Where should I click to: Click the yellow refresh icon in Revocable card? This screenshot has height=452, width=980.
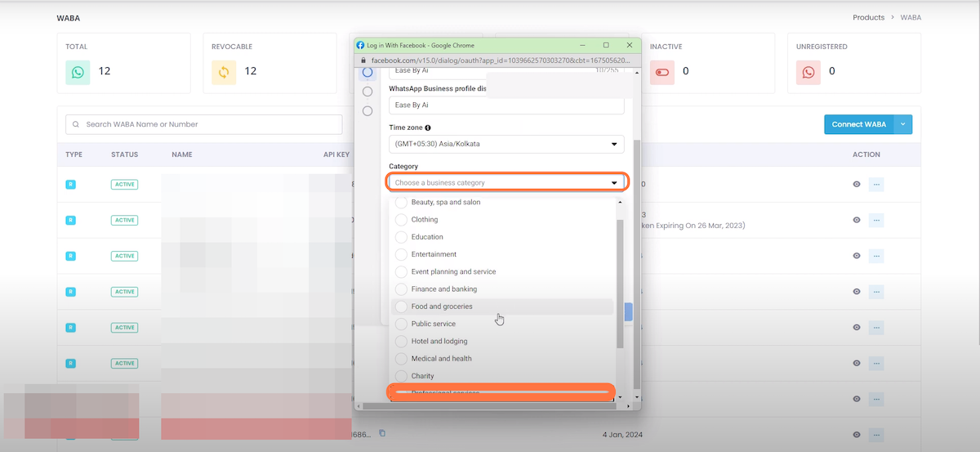[x=224, y=72]
